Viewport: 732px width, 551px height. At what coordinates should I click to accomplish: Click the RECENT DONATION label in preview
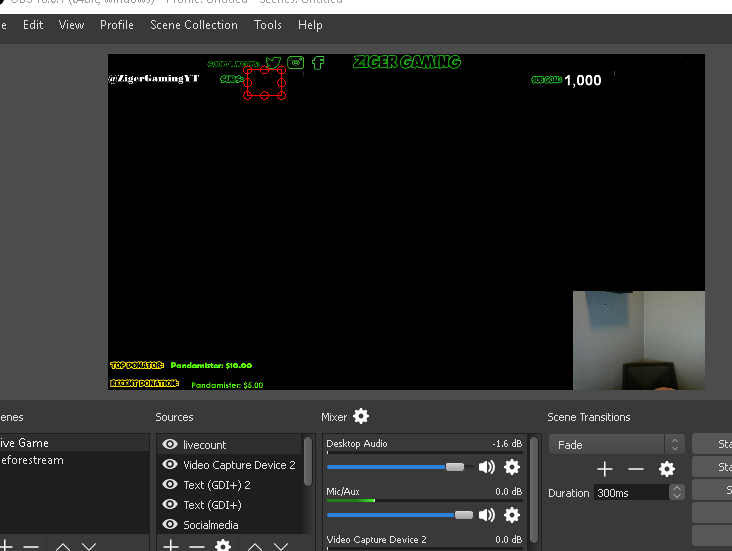point(144,383)
